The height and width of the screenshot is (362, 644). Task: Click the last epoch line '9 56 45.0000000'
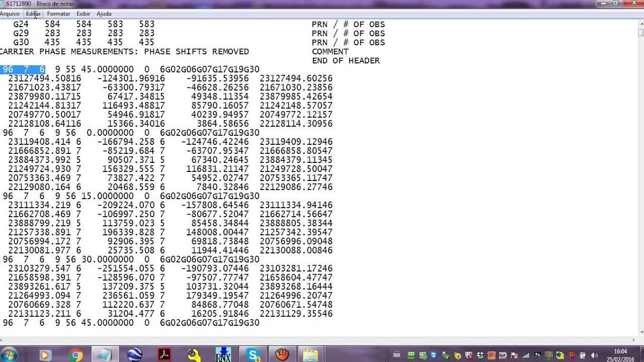pyautogui.click(x=94, y=323)
